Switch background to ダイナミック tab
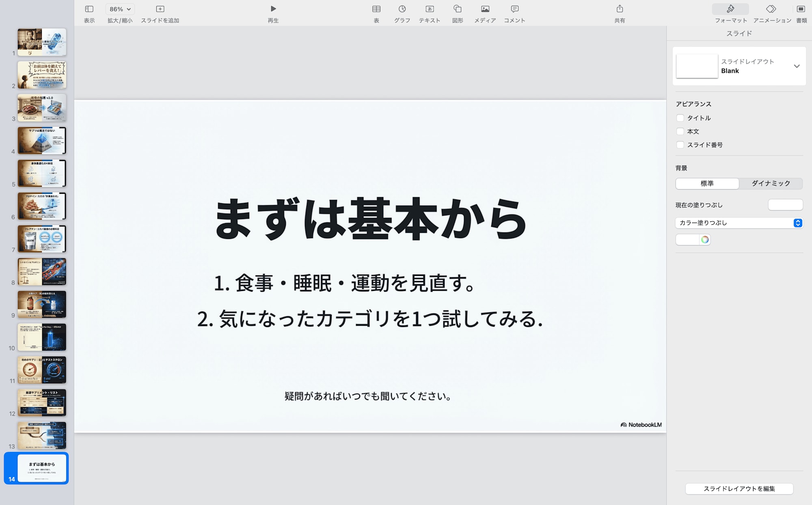The width and height of the screenshot is (812, 505). tap(771, 183)
